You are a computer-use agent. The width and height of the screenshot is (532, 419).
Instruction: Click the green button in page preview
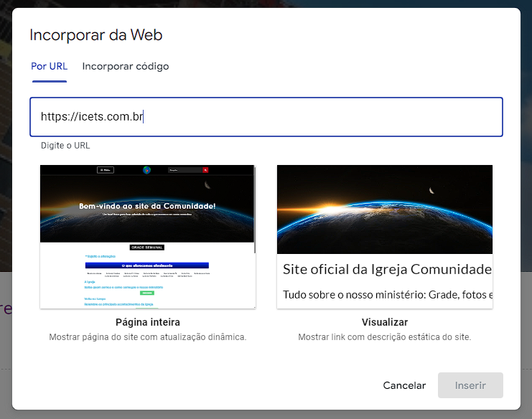147,293
